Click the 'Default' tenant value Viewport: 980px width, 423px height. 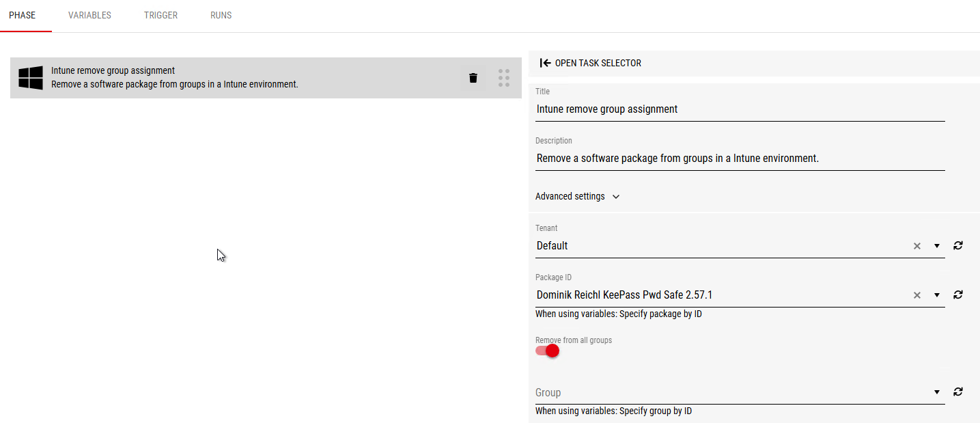tap(552, 246)
